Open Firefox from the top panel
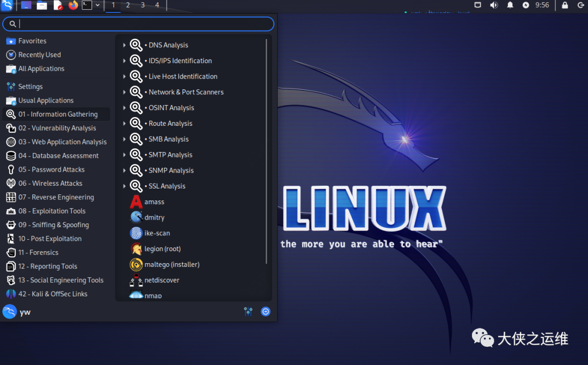 [73, 5]
